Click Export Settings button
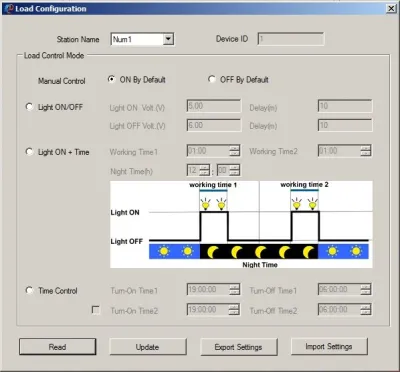400x372 pixels. [x=239, y=347]
